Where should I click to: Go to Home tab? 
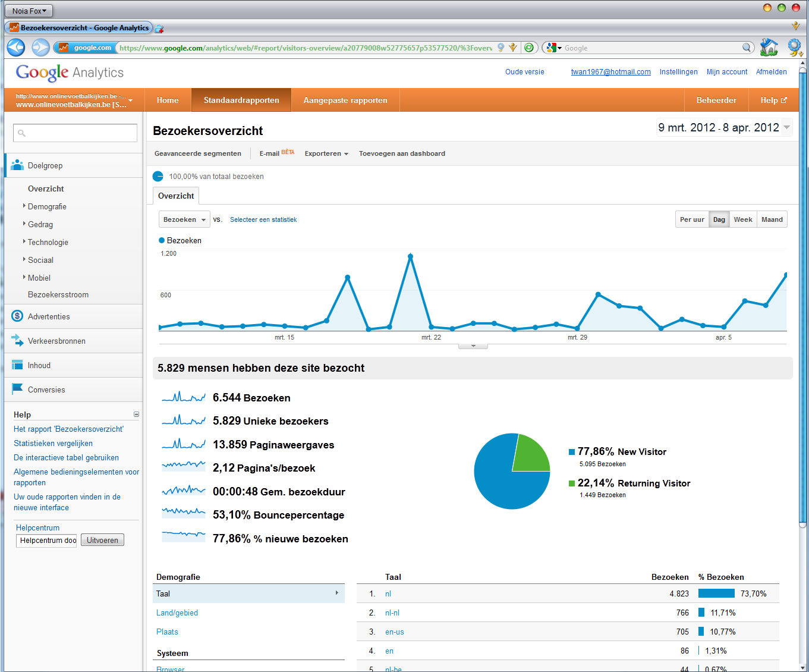pyautogui.click(x=168, y=100)
